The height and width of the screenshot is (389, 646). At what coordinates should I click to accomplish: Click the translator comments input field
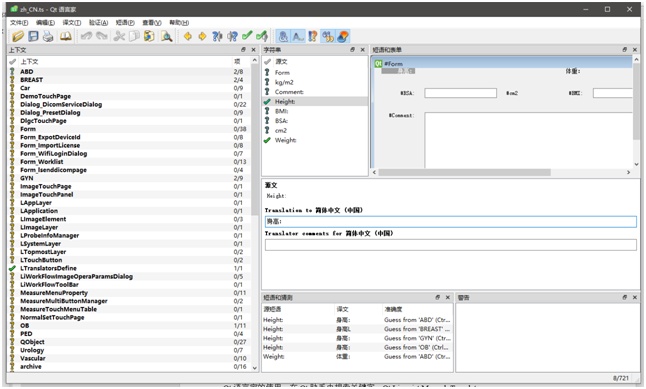pyautogui.click(x=451, y=245)
